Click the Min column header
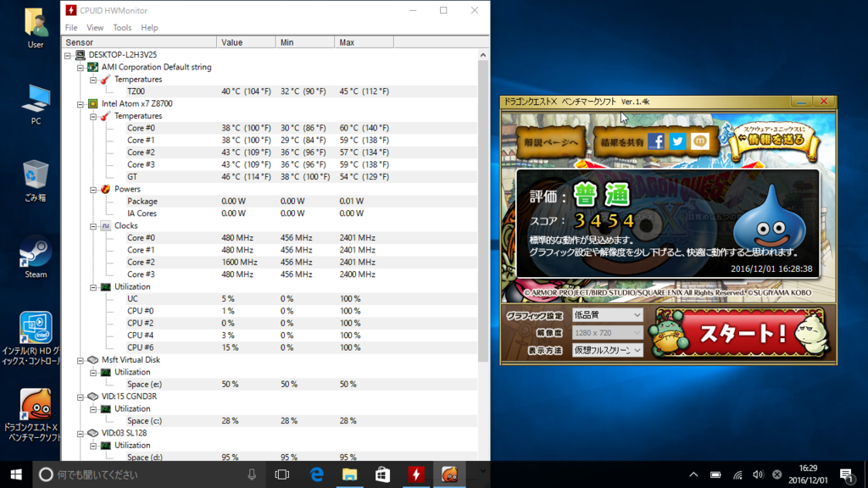This screenshot has width=868, height=488. click(305, 42)
